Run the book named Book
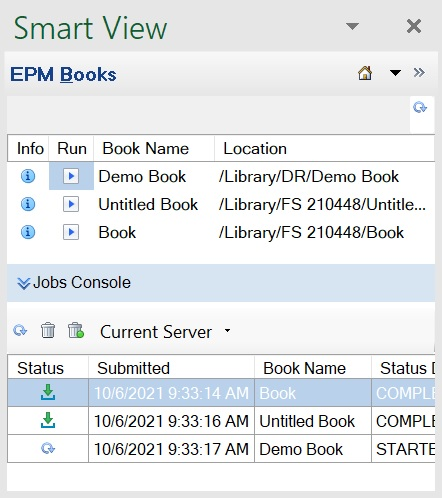The width and height of the screenshot is (442, 498). coord(71,232)
